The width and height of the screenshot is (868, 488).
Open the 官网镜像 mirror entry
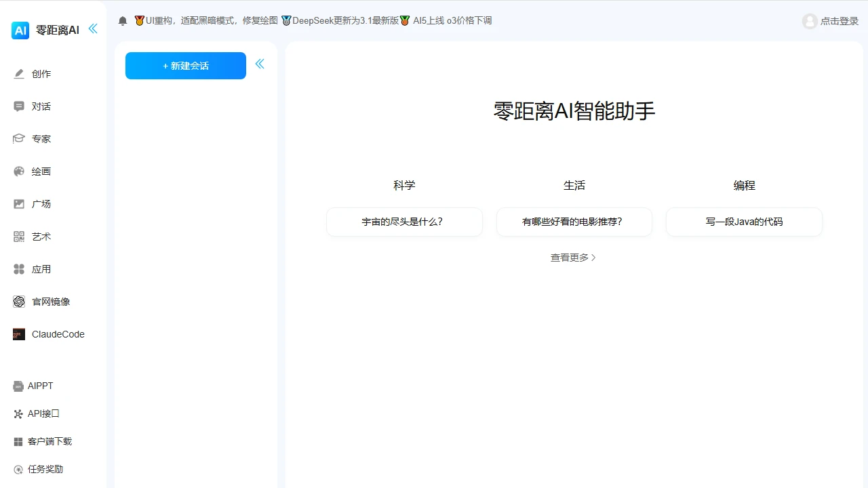tap(44, 302)
